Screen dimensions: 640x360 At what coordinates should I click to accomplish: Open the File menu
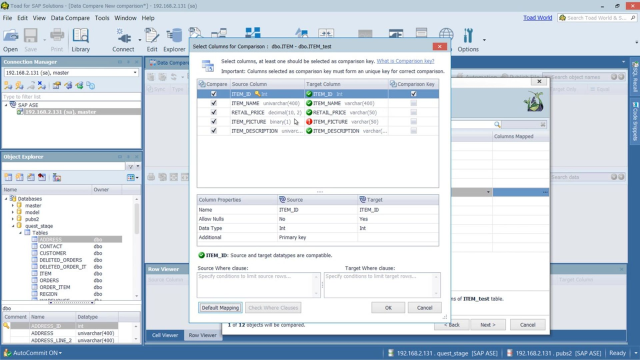tap(7, 18)
